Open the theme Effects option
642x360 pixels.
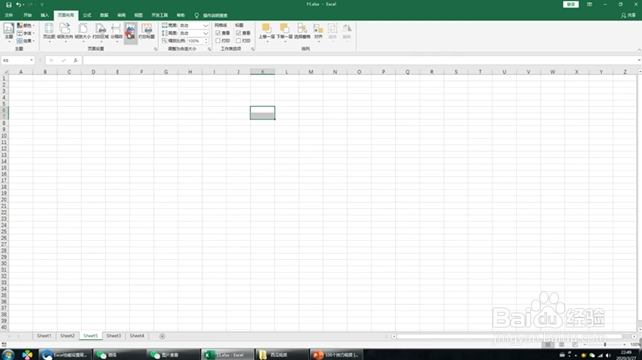point(25,41)
